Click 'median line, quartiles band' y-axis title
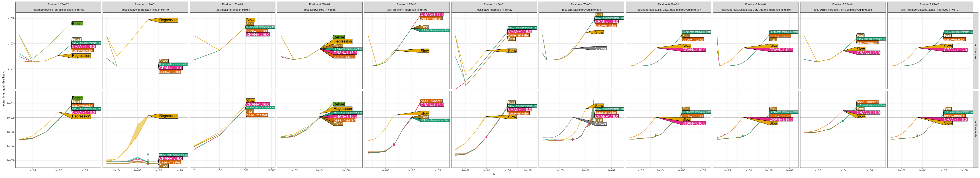This screenshot has height=178, width=980. (x=3, y=90)
